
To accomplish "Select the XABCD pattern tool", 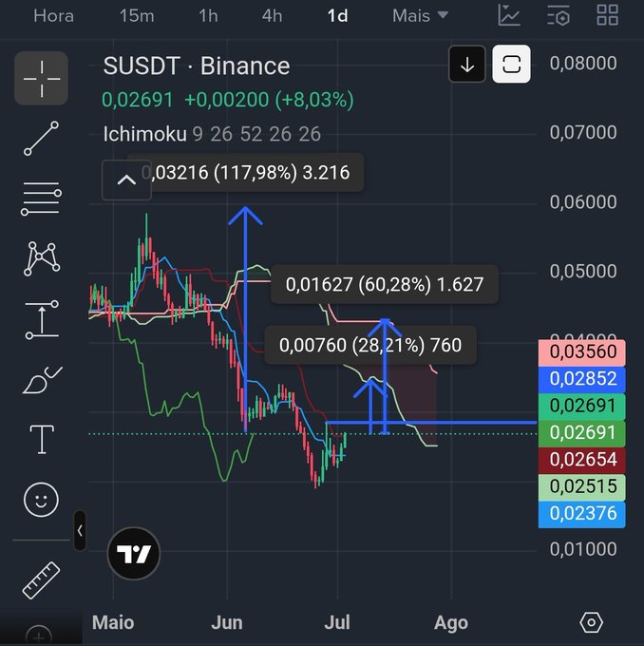I will [42, 258].
